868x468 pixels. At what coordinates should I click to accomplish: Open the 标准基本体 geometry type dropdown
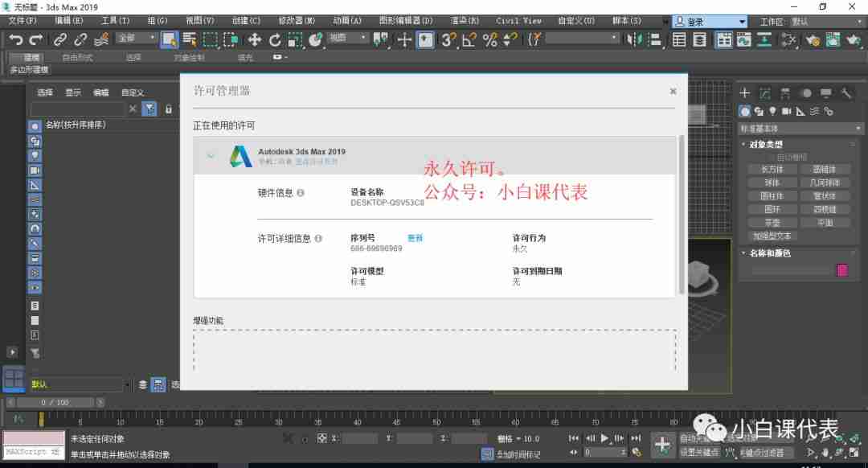click(x=800, y=127)
